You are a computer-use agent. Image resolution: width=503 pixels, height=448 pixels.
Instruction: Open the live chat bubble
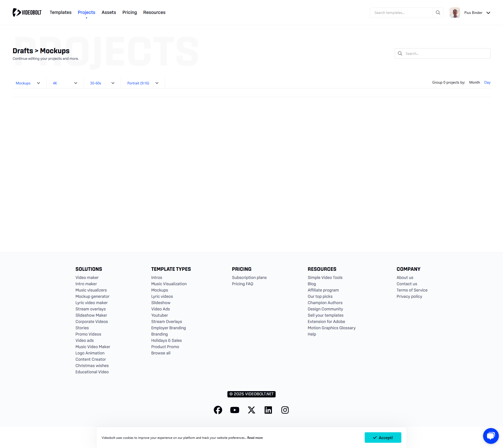point(490,436)
